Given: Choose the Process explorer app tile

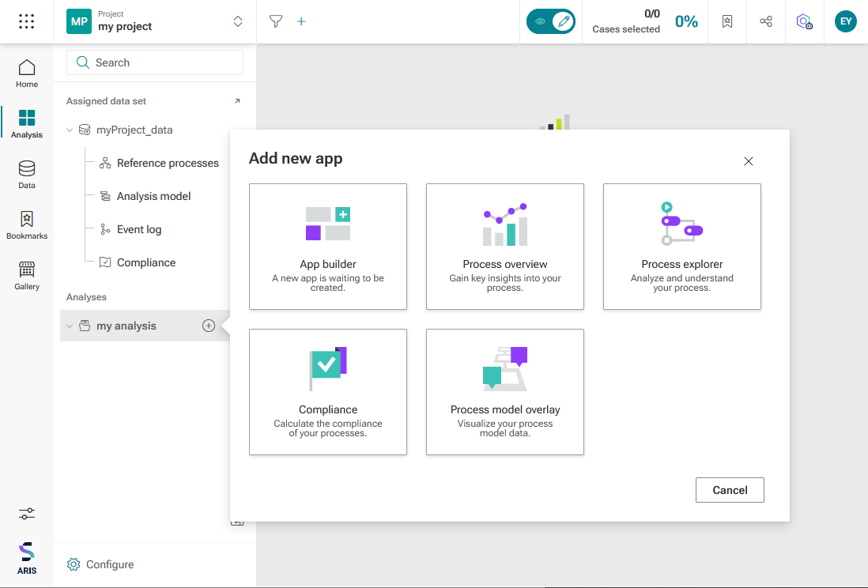Looking at the screenshot, I should click(x=682, y=247).
